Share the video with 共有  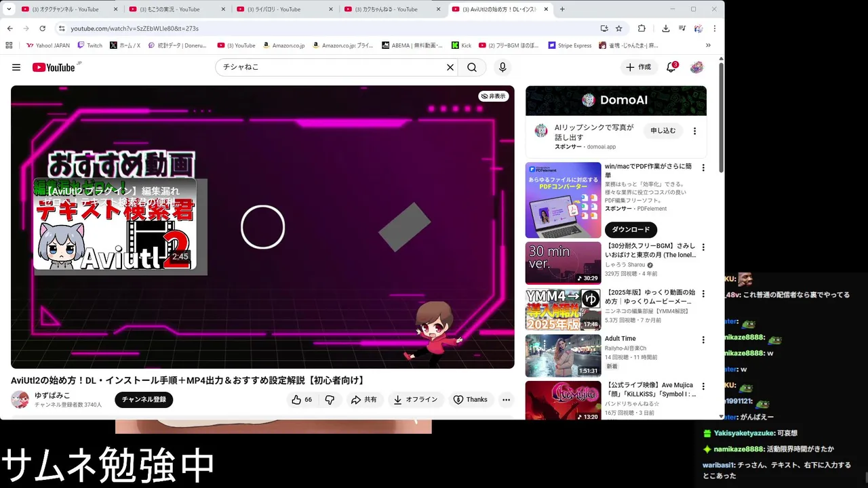(x=364, y=400)
